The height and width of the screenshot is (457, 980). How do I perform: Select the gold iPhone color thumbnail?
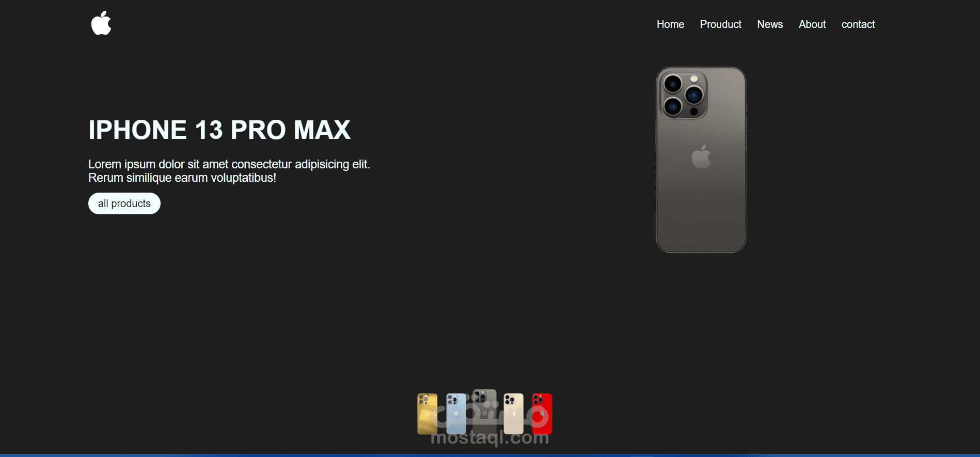(x=428, y=414)
